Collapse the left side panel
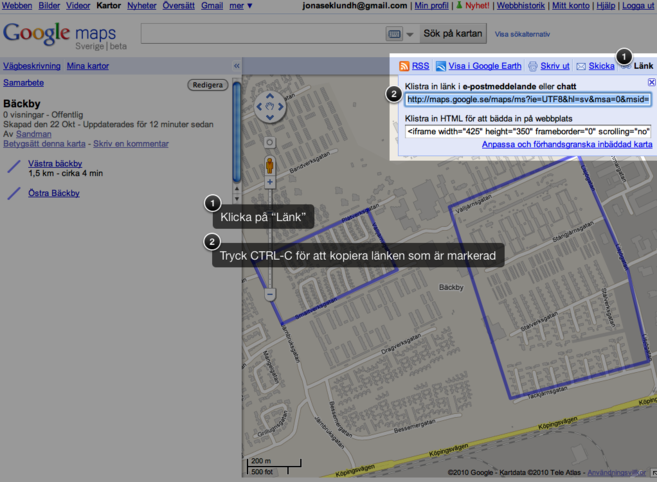 tap(237, 66)
